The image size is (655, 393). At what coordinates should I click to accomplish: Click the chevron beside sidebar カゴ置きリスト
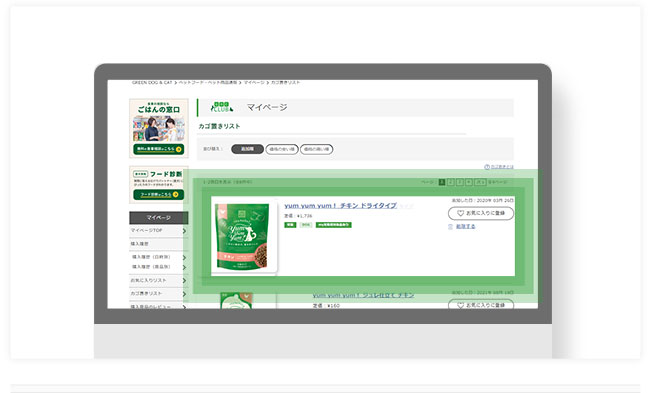(184, 294)
